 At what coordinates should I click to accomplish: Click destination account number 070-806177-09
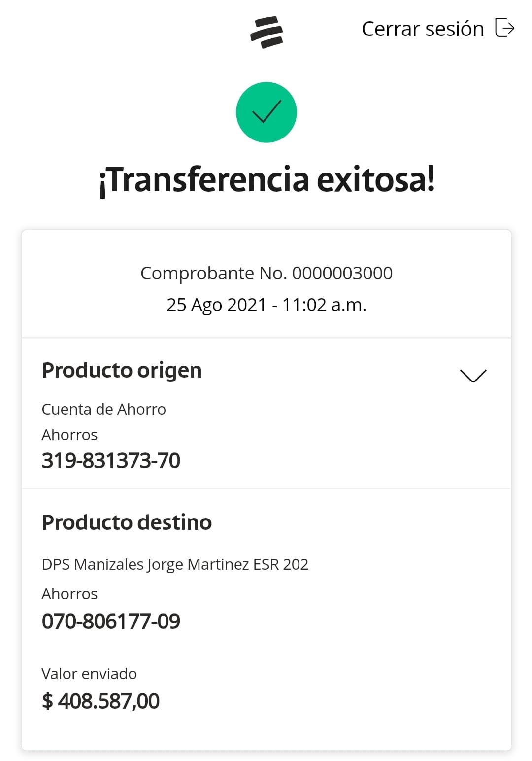[x=111, y=622]
